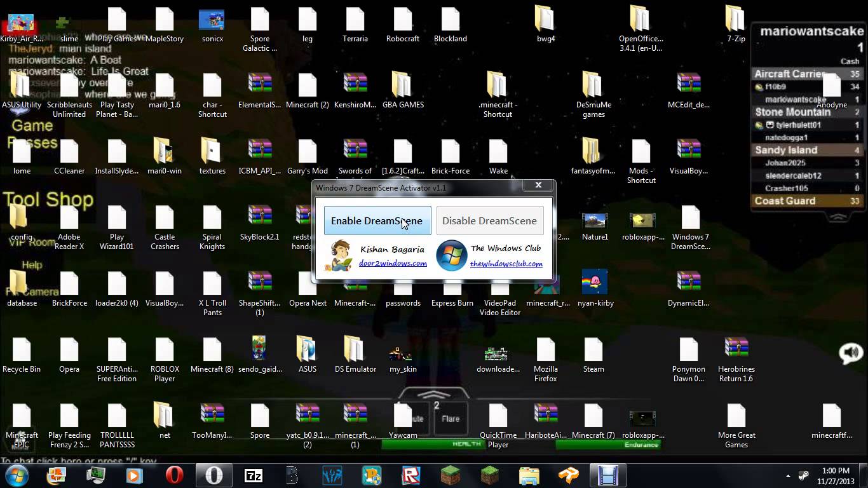Select the More Great Games icon
The height and width of the screenshot is (488, 868).
736,426
